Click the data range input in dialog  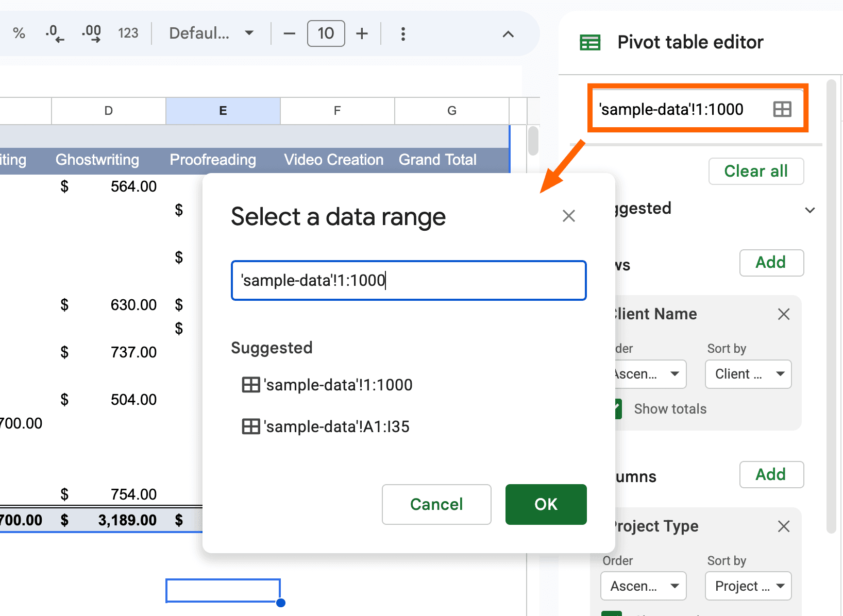(x=409, y=280)
